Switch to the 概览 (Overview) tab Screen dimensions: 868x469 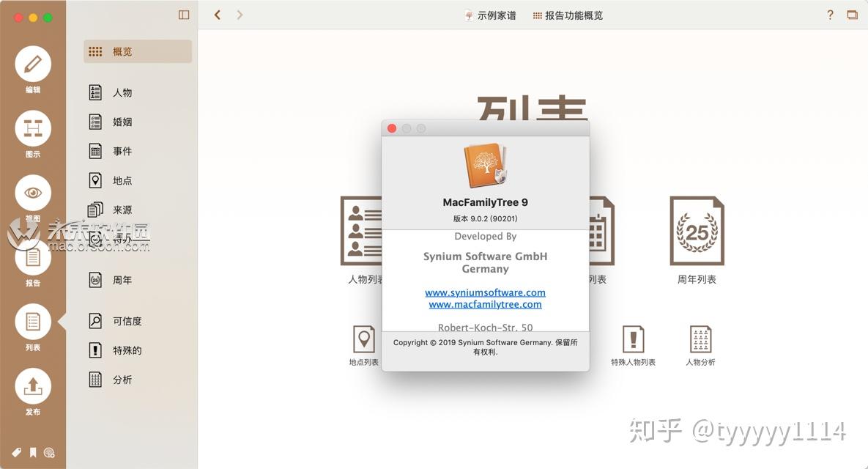click(121, 51)
